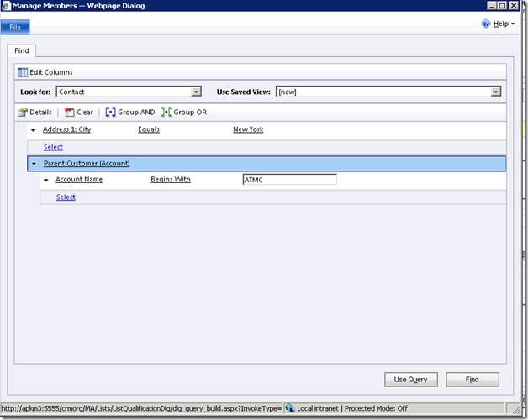Open the Use Saved View dropdown
Viewport: 528px width, 420px height.
point(496,92)
